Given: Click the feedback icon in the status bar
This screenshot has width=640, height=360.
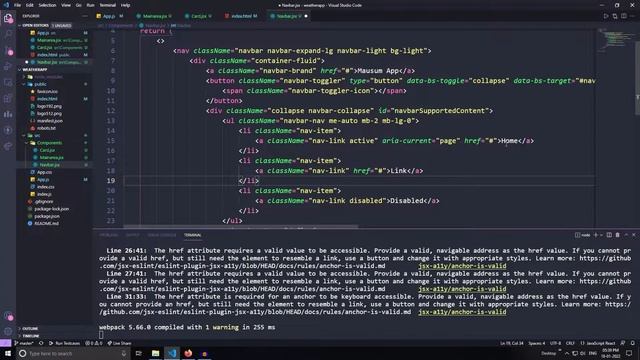Looking at the screenshot, I should pos(623,343).
